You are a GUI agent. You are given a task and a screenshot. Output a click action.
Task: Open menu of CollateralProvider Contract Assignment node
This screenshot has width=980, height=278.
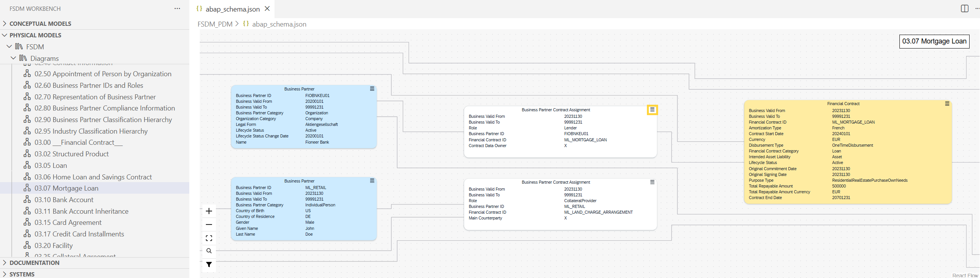coord(652,182)
